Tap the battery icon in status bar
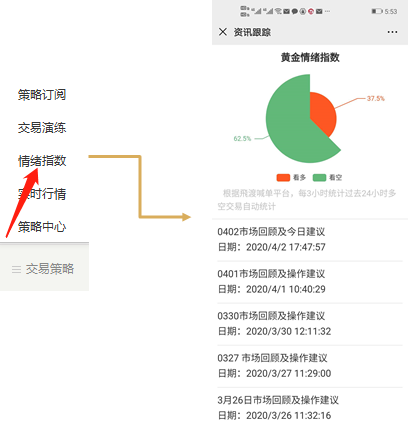Image resolution: width=408 pixels, height=421 pixels. coord(377,11)
